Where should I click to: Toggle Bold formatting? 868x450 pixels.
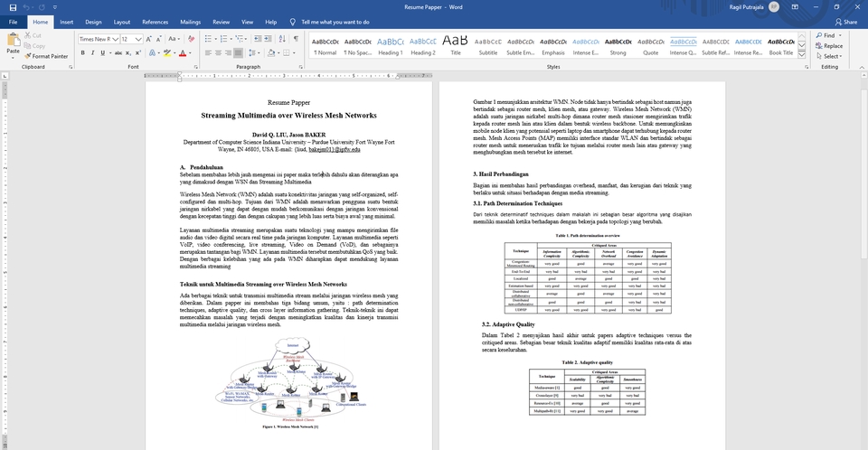click(82, 53)
